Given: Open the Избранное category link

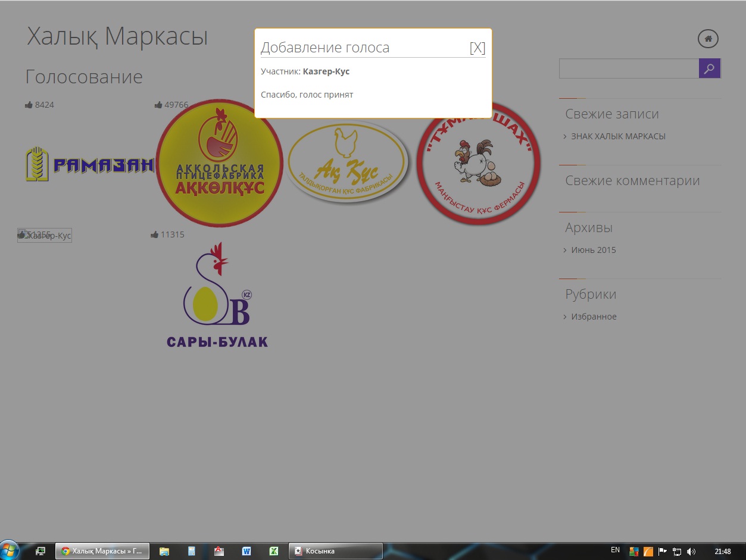Looking at the screenshot, I should (594, 317).
